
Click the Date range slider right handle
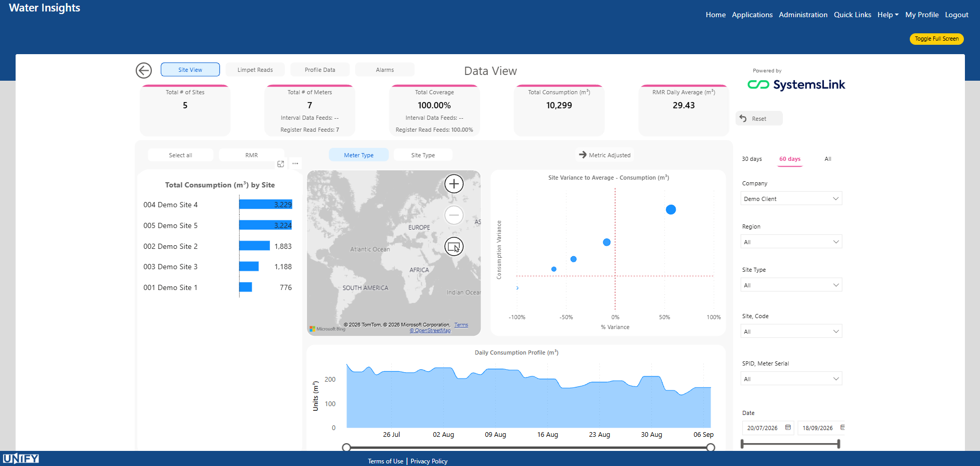click(839, 444)
